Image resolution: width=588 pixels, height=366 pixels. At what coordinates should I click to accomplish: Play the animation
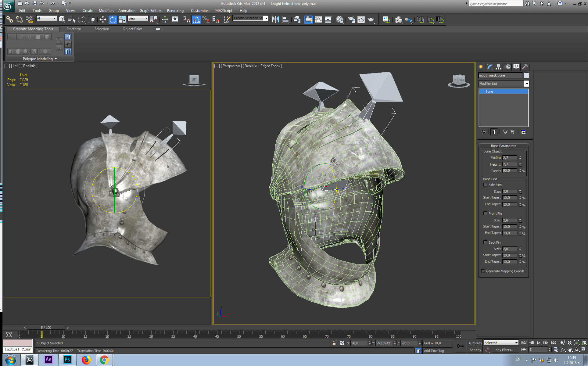pos(539,343)
